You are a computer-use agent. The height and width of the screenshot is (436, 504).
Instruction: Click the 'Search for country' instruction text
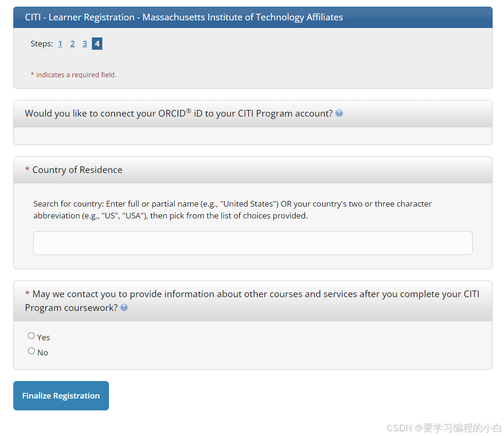[233, 209]
